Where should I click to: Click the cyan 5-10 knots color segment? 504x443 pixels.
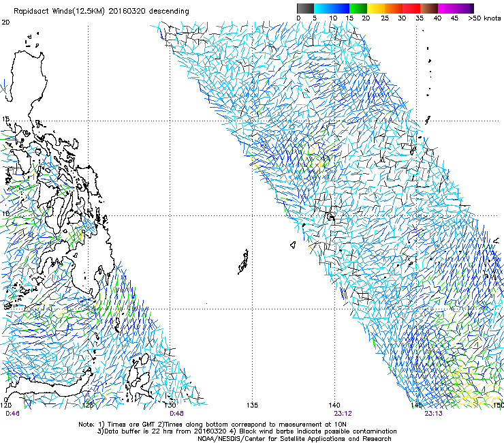click(323, 8)
